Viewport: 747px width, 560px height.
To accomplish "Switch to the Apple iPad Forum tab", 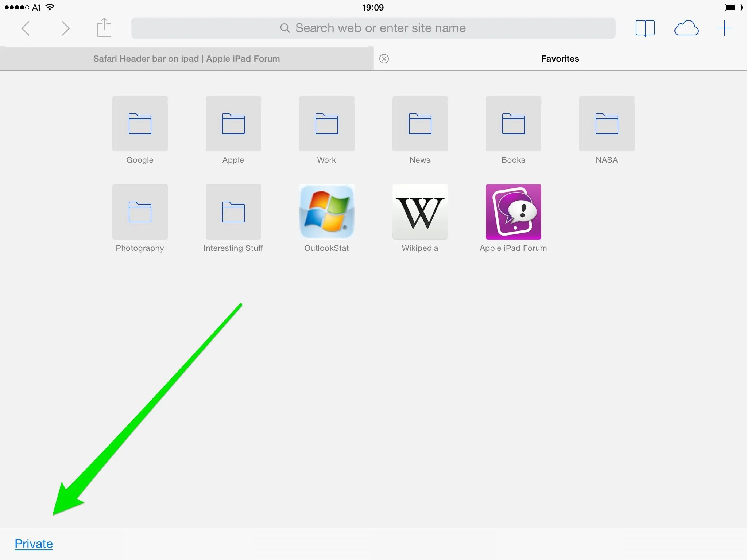I will (x=186, y=59).
